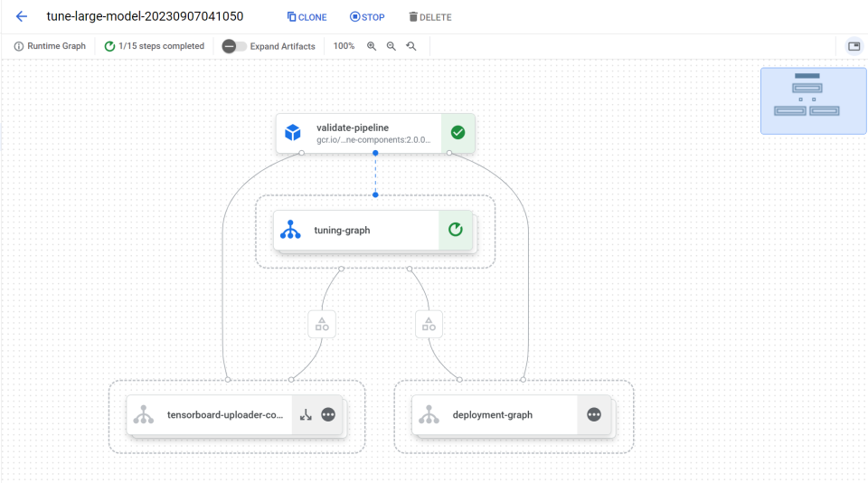
Task: Click the zoom in magnifier icon
Action: (x=372, y=46)
